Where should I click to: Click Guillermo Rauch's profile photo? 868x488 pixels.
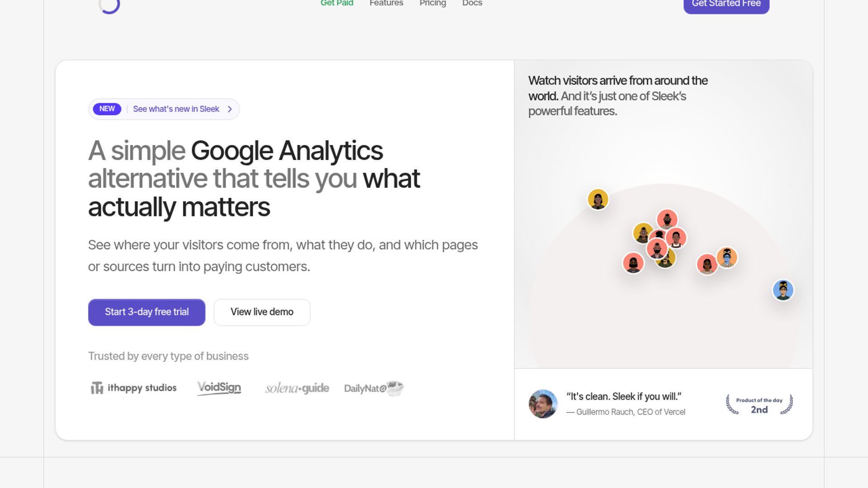click(x=543, y=404)
